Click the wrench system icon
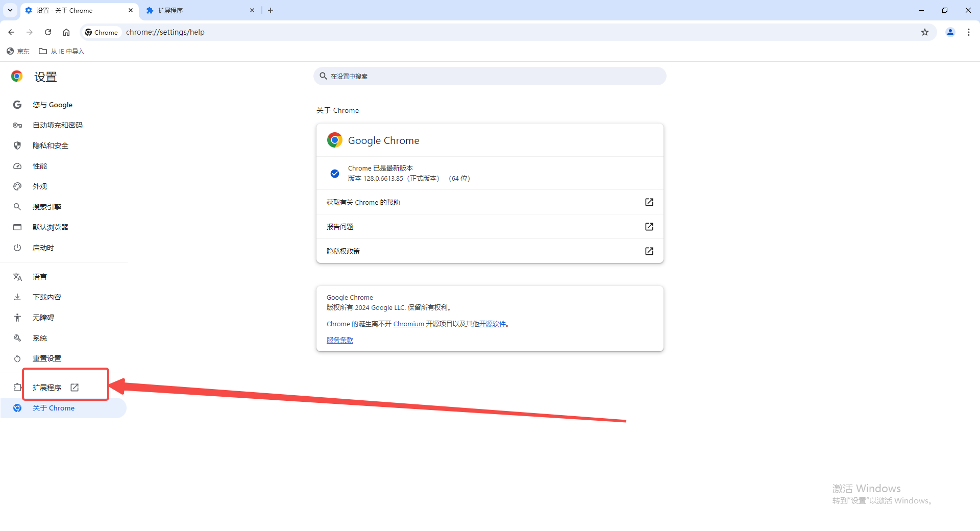 (17, 338)
